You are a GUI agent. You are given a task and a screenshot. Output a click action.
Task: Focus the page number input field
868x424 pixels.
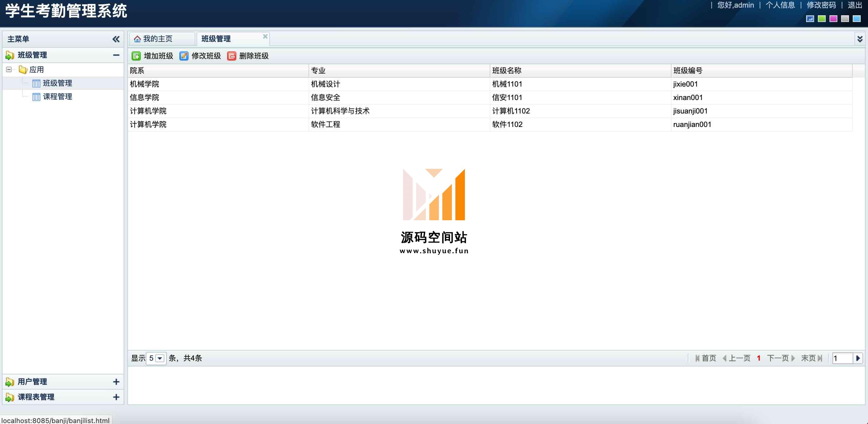click(x=843, y=358)
